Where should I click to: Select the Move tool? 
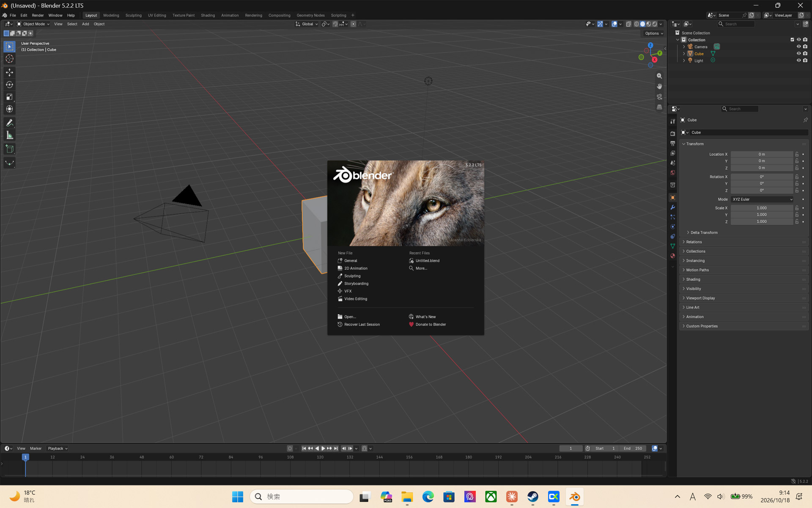[9, 72]
